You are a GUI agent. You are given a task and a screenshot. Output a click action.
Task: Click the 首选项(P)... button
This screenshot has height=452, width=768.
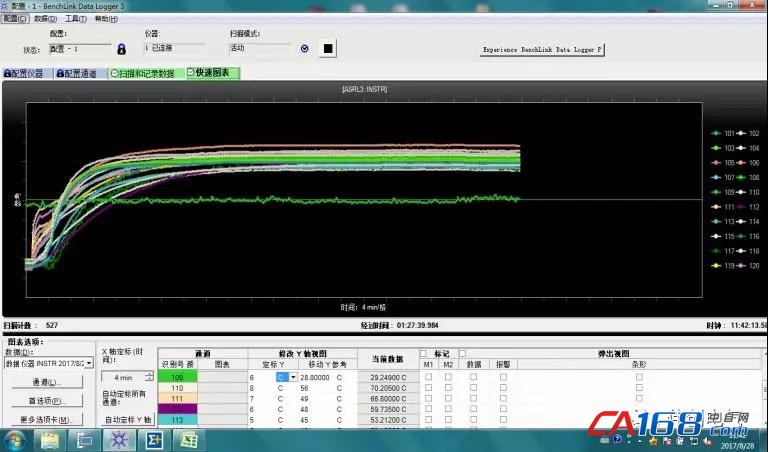47,401
